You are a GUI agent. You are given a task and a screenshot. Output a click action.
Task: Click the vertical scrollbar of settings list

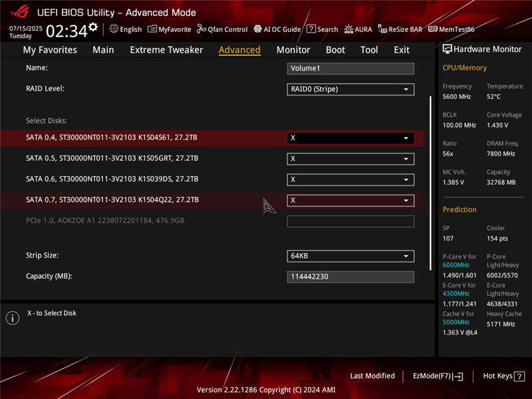[430, 184]
